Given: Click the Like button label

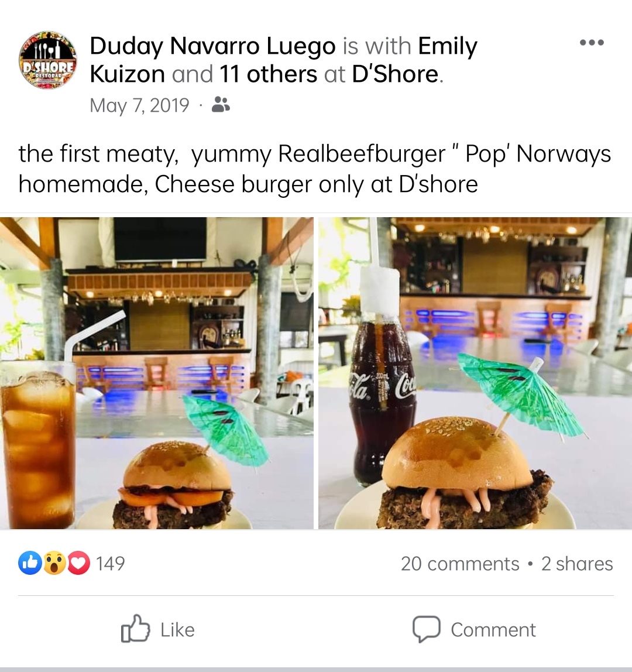Looking at the screenshot, I should tap(177, 630).
